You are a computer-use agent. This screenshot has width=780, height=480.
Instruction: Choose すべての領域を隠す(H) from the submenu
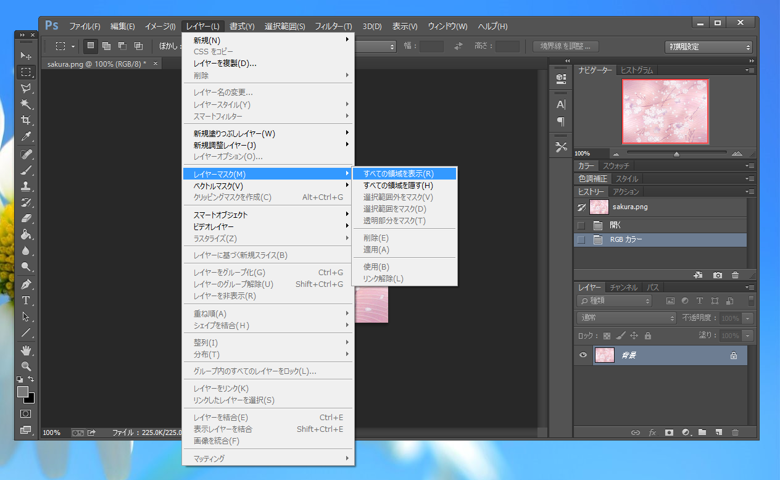398,185
